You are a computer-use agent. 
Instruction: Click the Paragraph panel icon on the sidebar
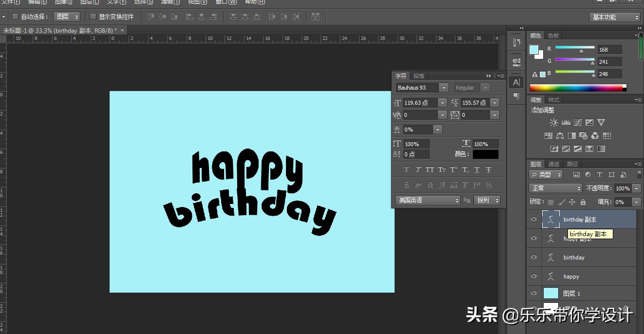516,95
